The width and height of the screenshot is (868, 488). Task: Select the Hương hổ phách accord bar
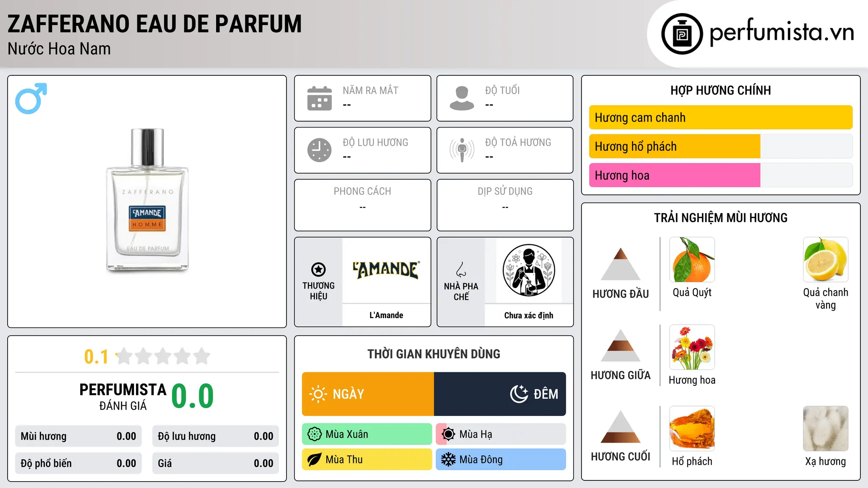pyautogui.click(x=721, y=146)
